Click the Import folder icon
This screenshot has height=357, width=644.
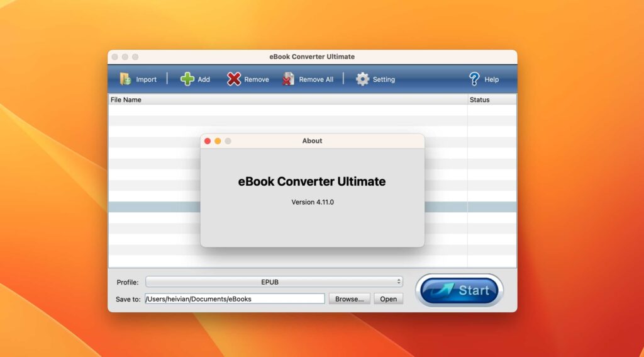(x=125, y=79)
